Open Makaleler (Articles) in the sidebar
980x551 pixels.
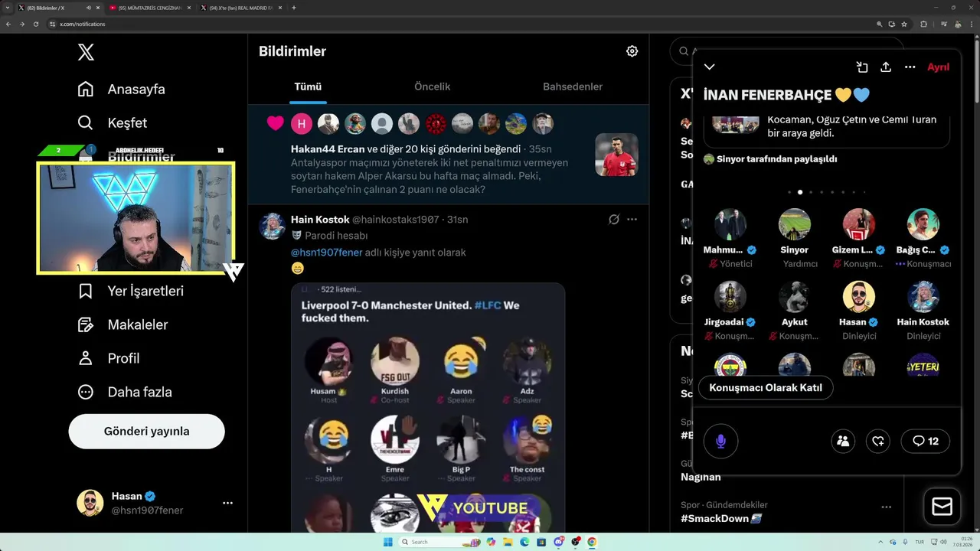pyautogui.click(x=122, y=324)
